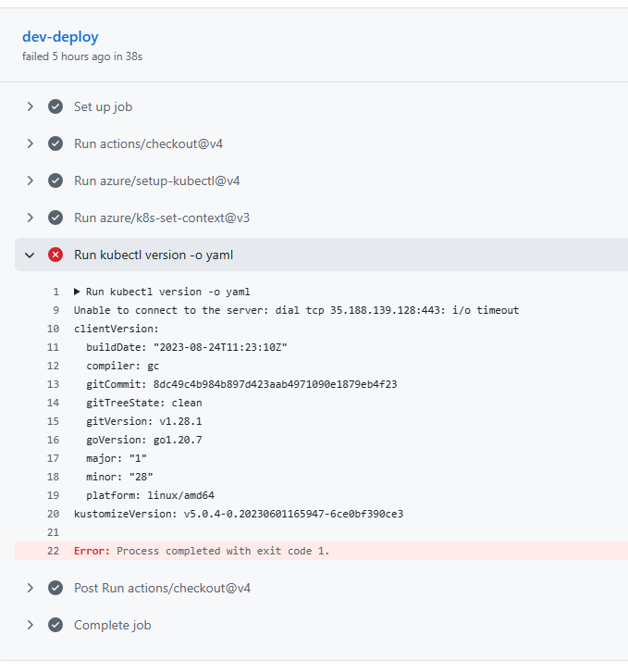Select log line number 9
The width and height of the screenshot is (628, 672).
tap(56, 310)
